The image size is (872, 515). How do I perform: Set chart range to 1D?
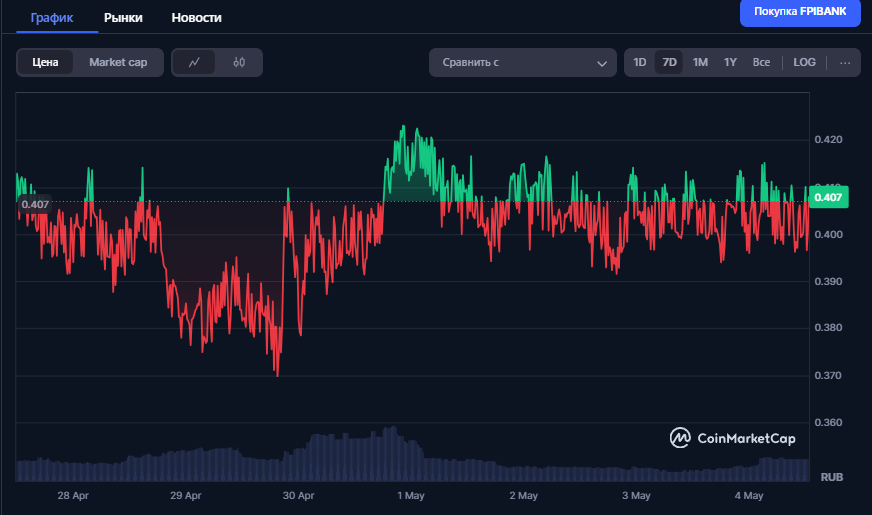tap(640, 62)
